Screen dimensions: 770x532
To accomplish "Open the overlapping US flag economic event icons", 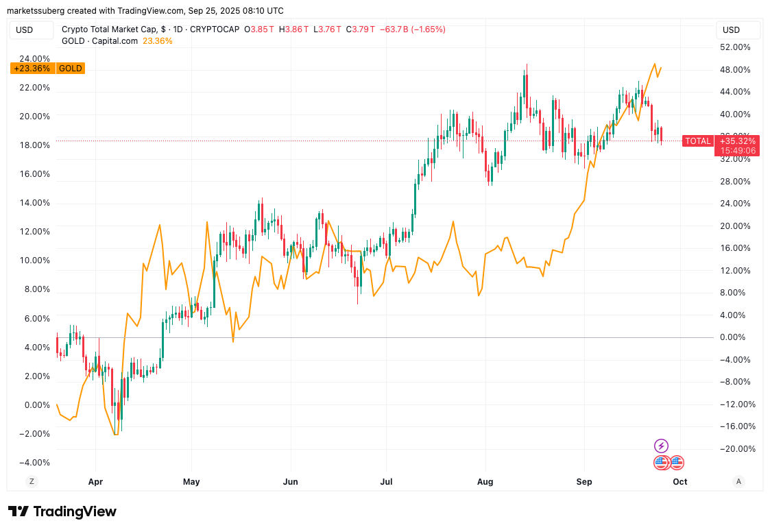I will pos(662,463).
